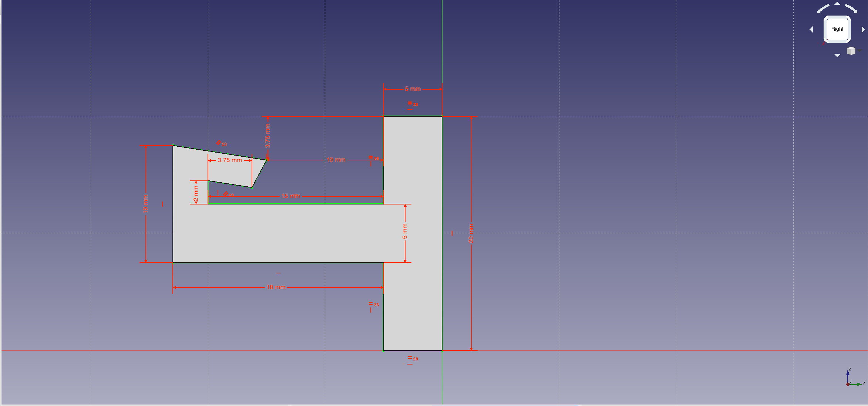
Task: Select the 15 mm dimension label
Action: point(290,196)
